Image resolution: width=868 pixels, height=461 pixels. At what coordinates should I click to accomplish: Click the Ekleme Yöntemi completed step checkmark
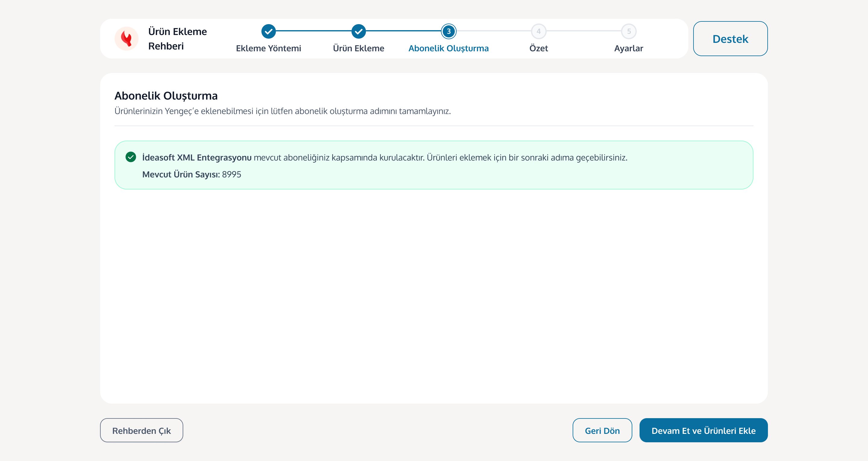coord(269,31)
